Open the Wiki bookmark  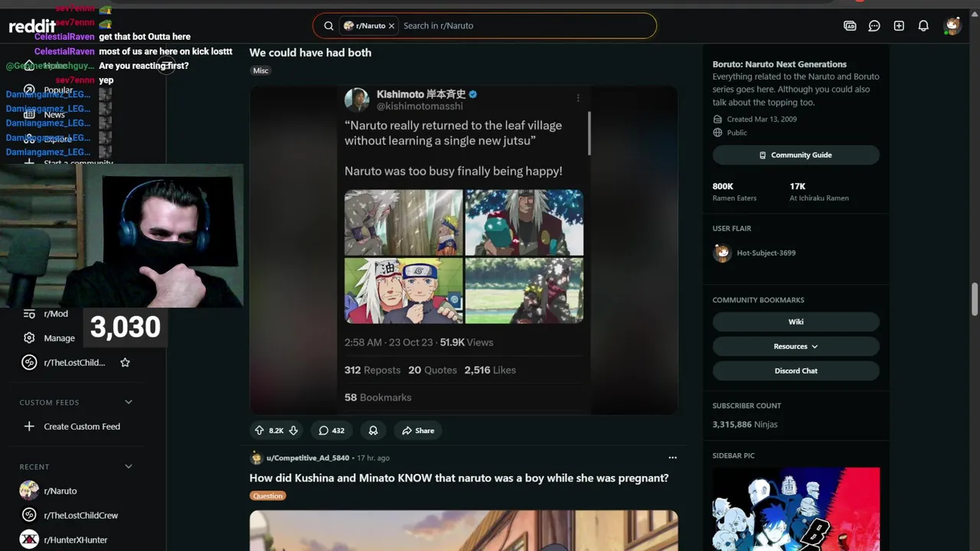(795, 321)
